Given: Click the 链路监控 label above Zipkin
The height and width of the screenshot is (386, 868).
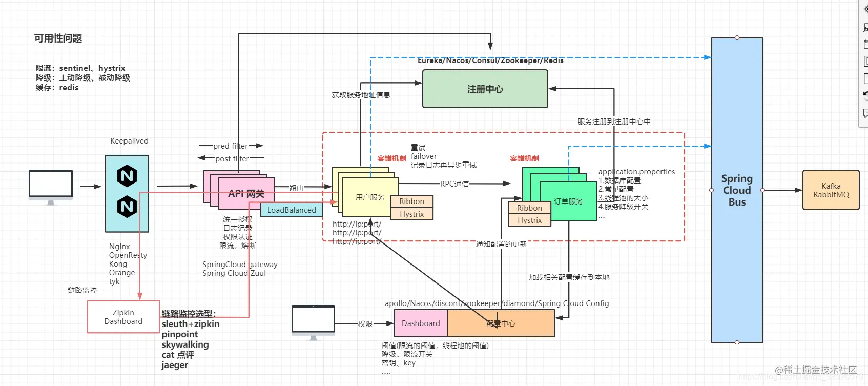Looking at the screenshot, I should click(82, 290).
